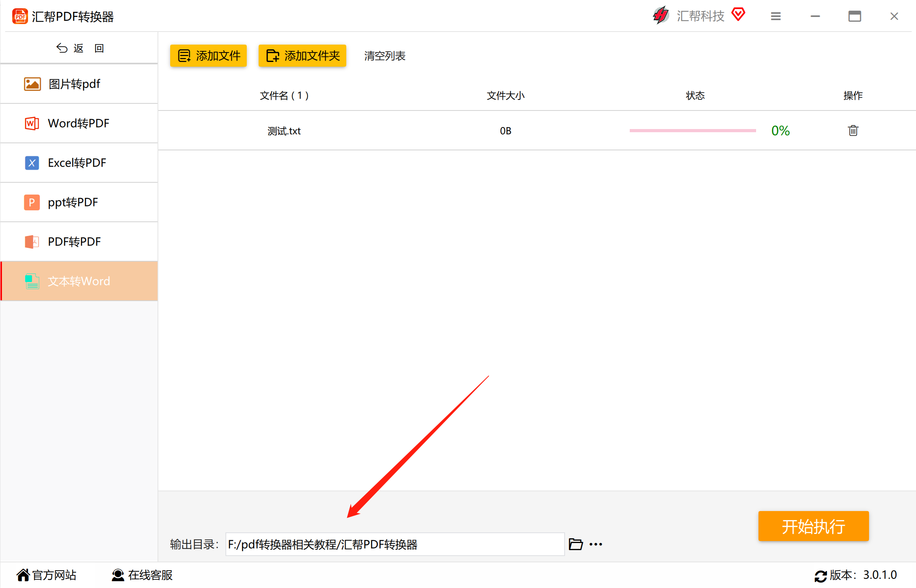916x588 pixels.
Task: Click the 添加文件夹 button
Action: click(x=302, y=56)
